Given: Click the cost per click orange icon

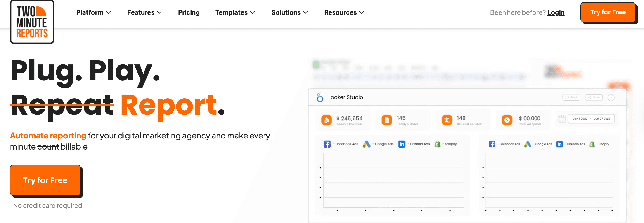Looking at the screenshot, I should 447,120.
